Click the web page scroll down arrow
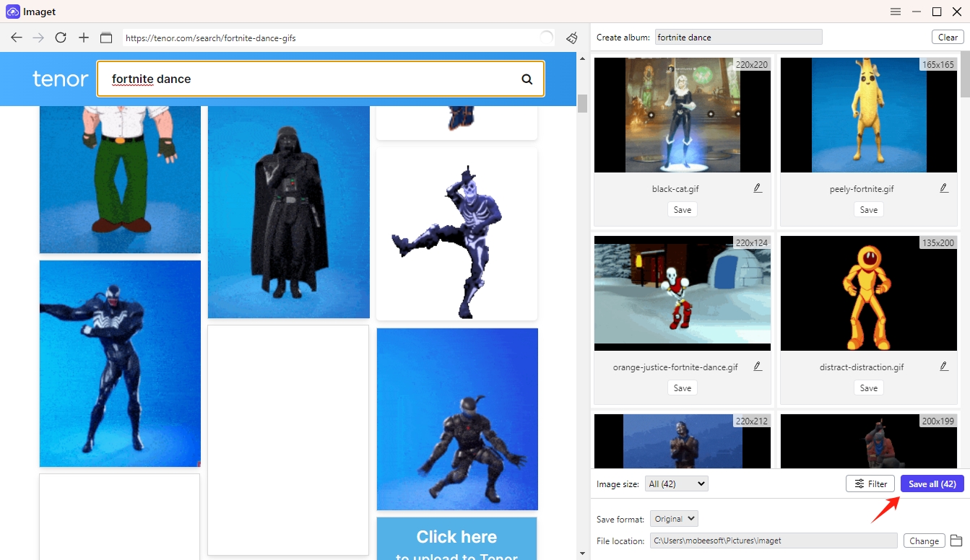 pyautogui.click(x=582, y=554)
